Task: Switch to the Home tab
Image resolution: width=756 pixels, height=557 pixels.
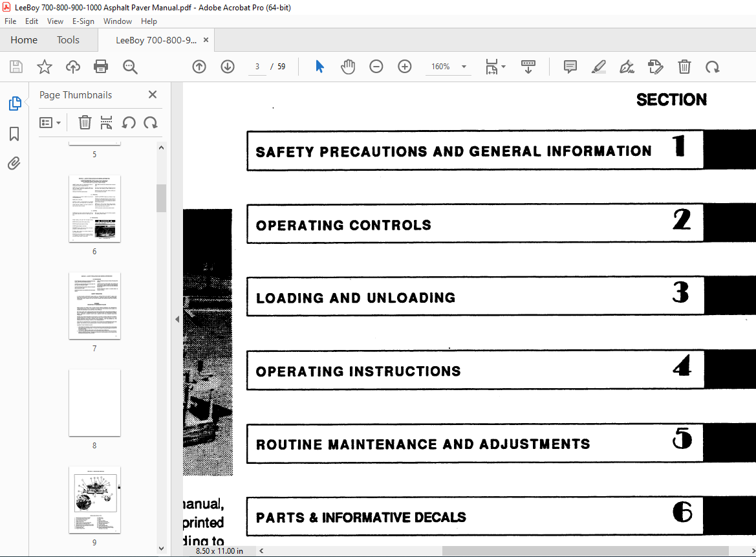Action: pyautogui.click(x=24, y=40)
